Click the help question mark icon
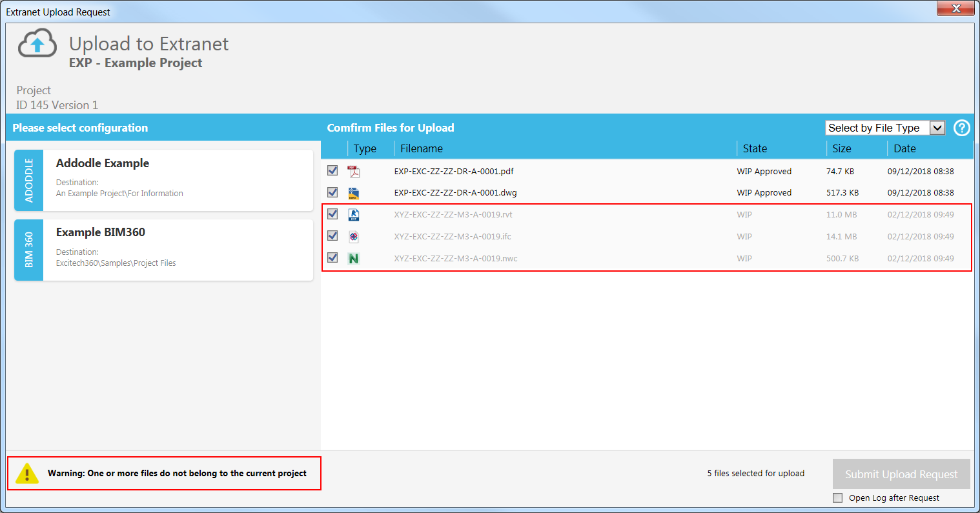980x513 pixels. tap(961, 128)
